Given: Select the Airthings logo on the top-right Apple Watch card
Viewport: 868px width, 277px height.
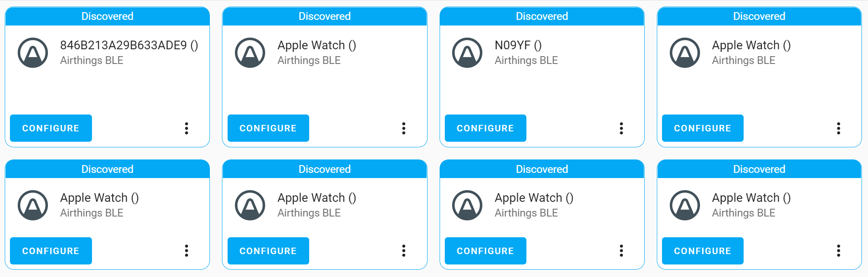Looking at the screenshot, I should (x=684, y=52).
